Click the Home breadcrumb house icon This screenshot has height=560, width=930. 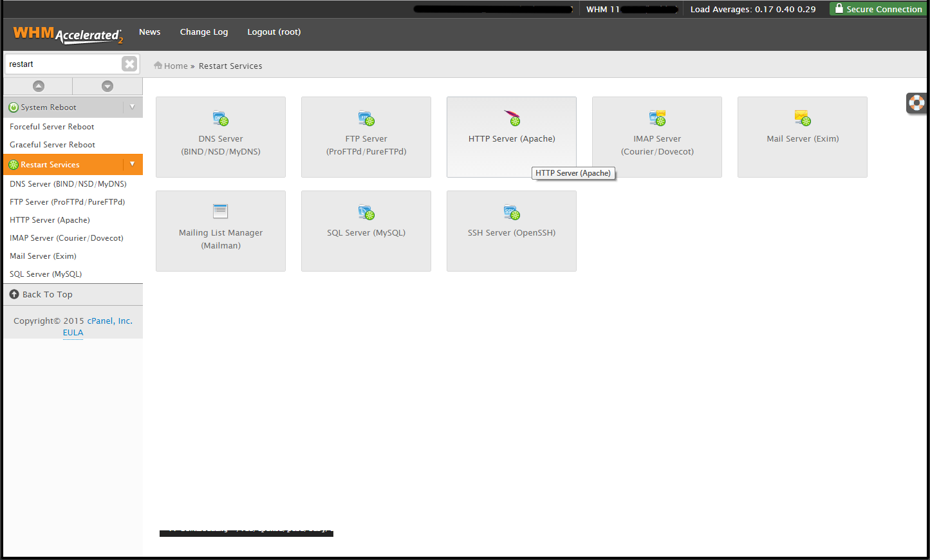click(x=158, y=66)
